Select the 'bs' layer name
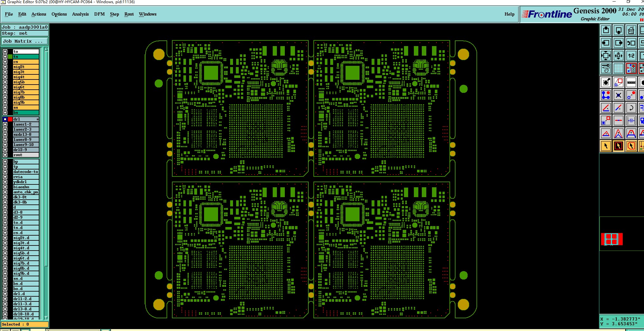Screen dimensions: 644x331 (26, 113)
